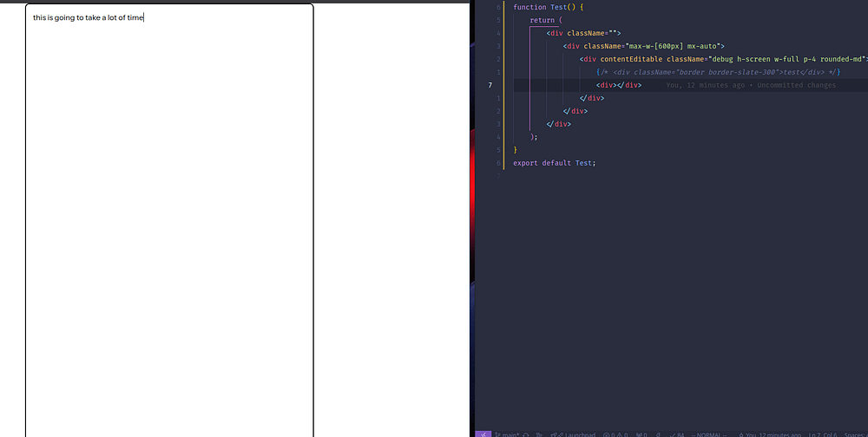Click the synchronize changes icon beside main*
868x437 pixels.
526,434
